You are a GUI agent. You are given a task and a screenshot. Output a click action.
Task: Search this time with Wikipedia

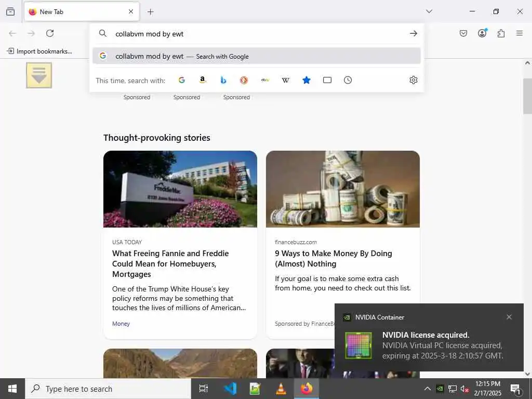click(286, 80)
